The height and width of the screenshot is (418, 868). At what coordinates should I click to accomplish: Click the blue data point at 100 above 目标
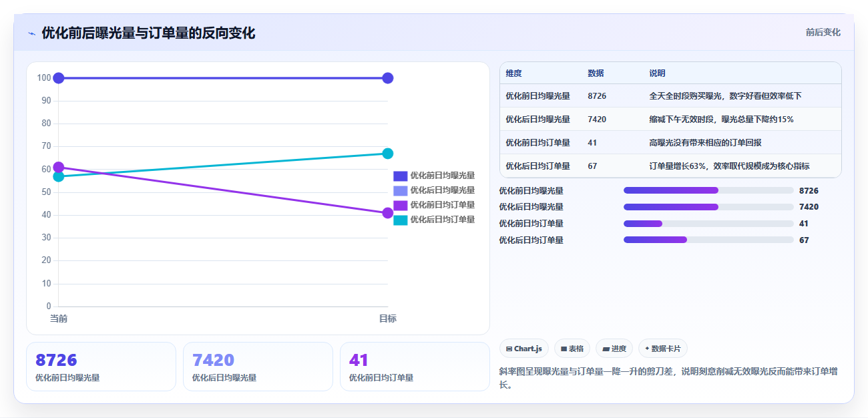tap(388, 78)
